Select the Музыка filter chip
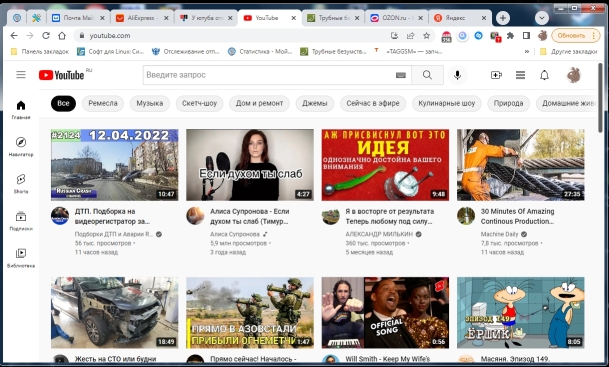The width and height of the screenshot is (609, 367). tap(150, 103)
